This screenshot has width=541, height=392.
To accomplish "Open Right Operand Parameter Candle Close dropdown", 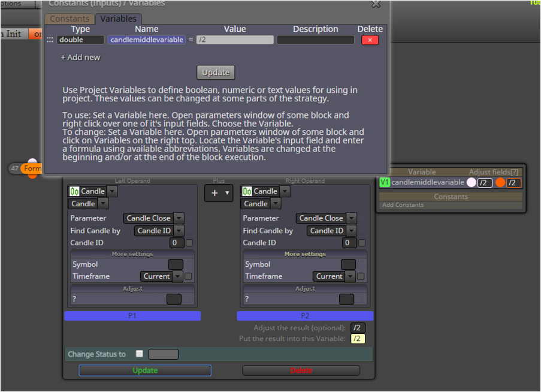I will coord(351,218).
